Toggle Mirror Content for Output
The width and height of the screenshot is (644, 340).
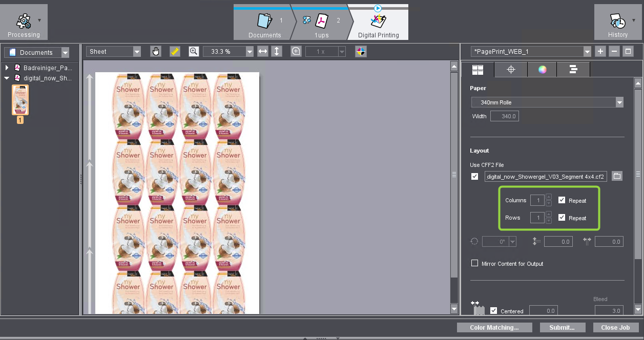point(474,263)
